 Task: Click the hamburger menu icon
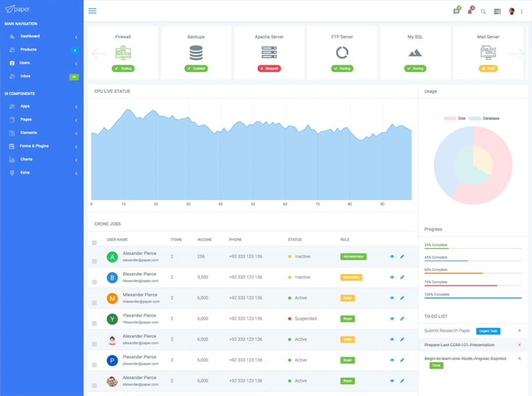point(93,11)
